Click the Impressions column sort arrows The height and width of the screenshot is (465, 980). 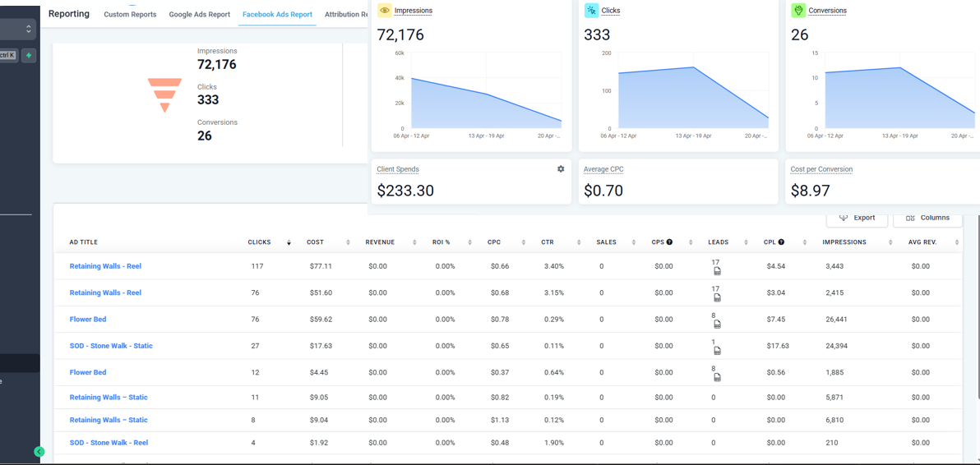[890, 242]
